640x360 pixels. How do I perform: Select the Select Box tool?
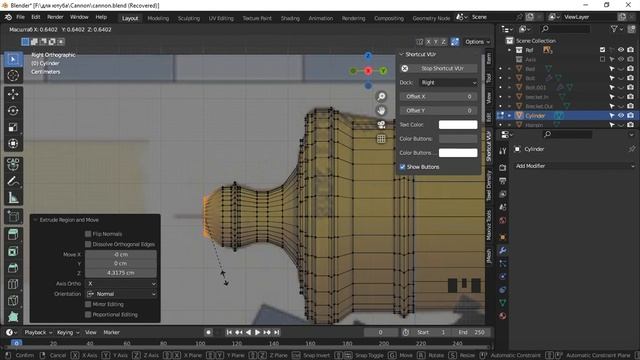(x=13, y=60)
